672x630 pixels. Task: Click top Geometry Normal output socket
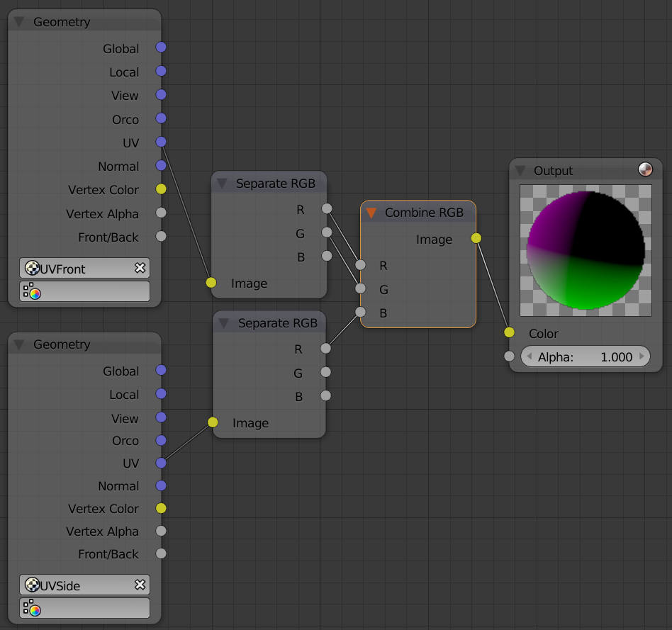[161, 165]
